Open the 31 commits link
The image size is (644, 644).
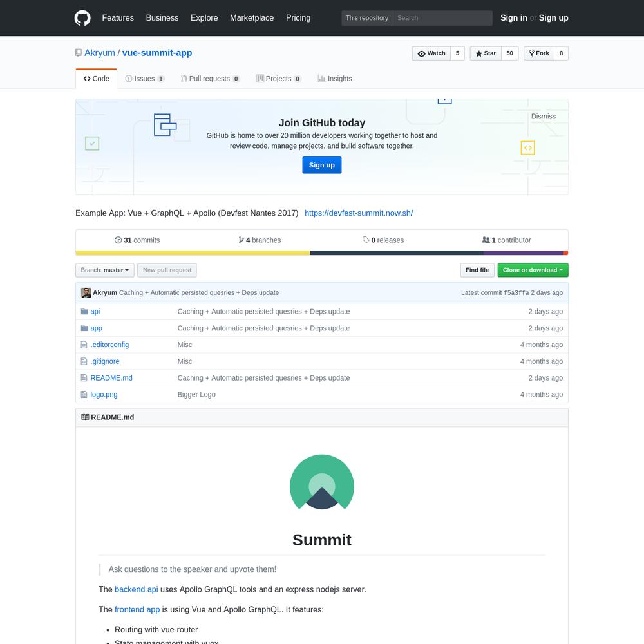[137, 240]
